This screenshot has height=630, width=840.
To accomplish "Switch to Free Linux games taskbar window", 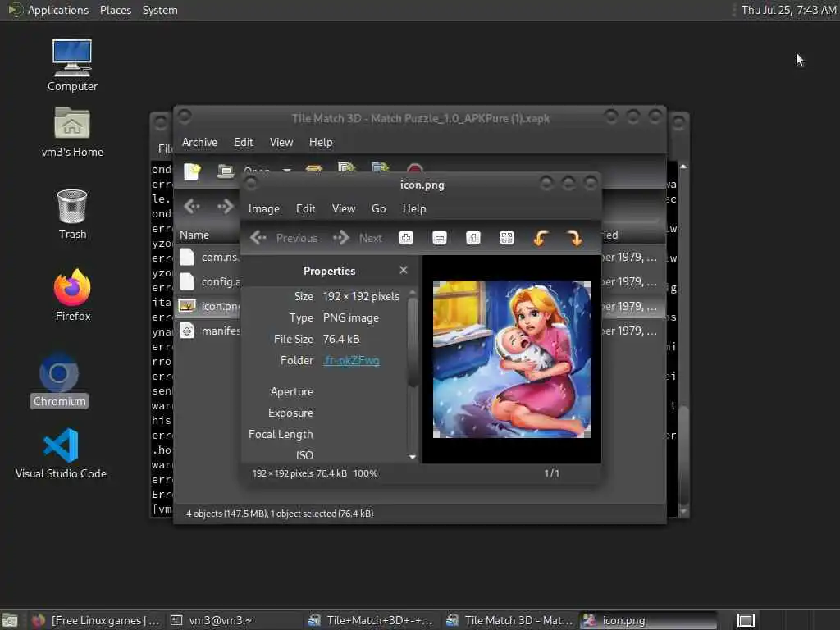I will 95,620.
